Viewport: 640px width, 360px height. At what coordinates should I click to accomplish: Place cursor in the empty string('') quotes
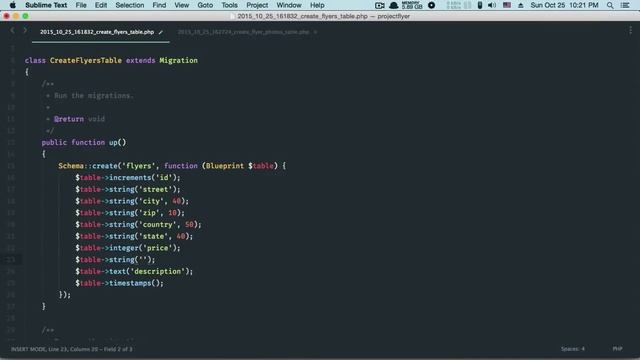[143, 260]
